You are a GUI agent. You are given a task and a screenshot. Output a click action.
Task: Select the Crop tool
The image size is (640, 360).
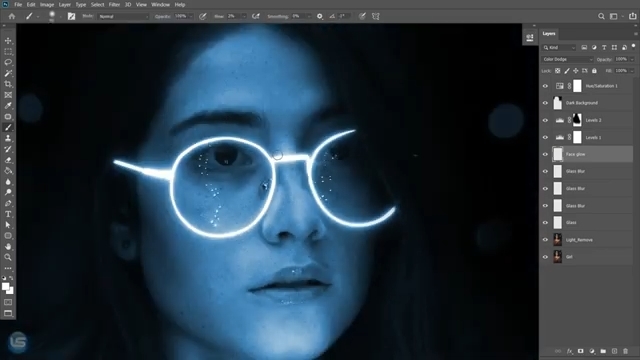8,84
